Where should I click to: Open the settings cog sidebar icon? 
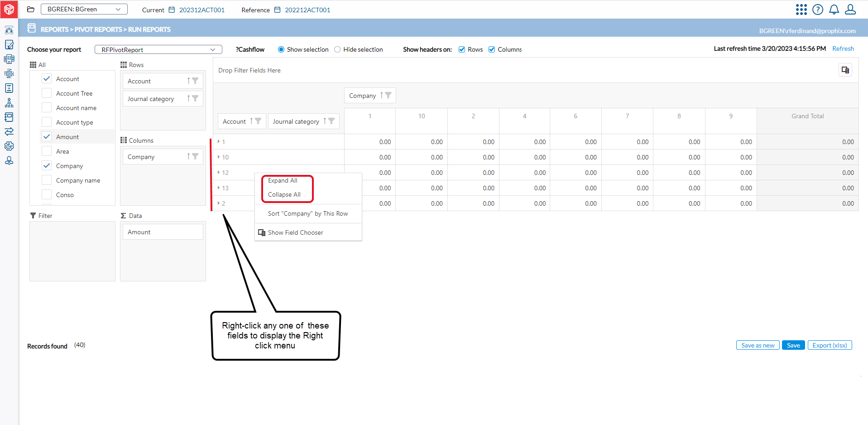click(9, 146)
